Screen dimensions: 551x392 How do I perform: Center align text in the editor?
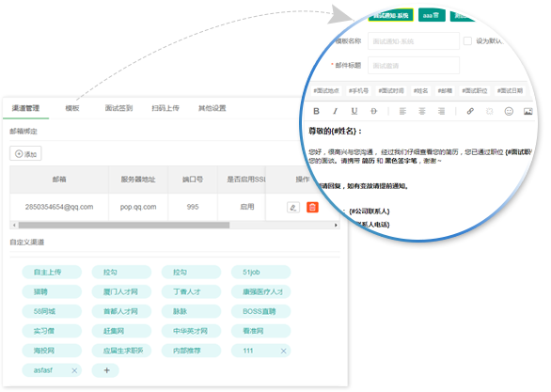click(421, 111)
